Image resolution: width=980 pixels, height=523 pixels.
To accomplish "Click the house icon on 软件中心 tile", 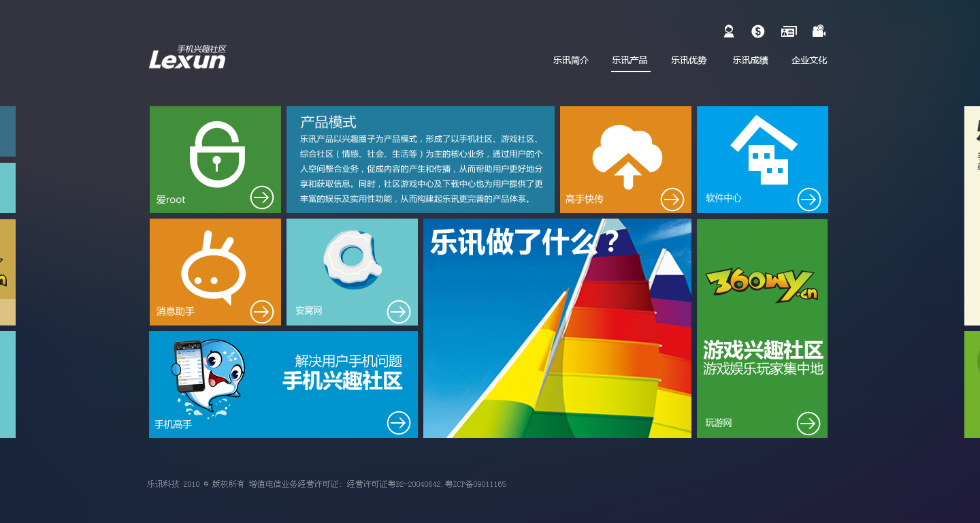I will click(764, 150).
